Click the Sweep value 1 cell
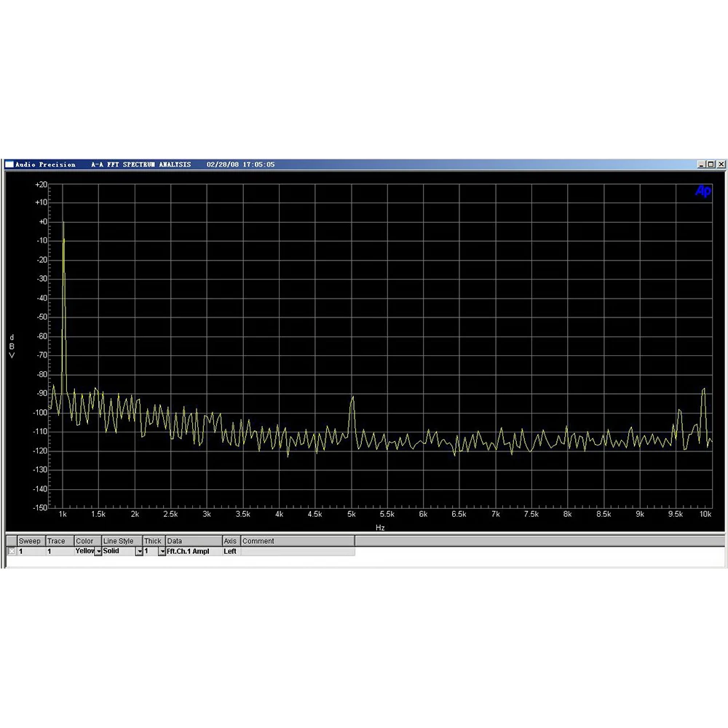 pyautogui.click(x=31, y=551)
